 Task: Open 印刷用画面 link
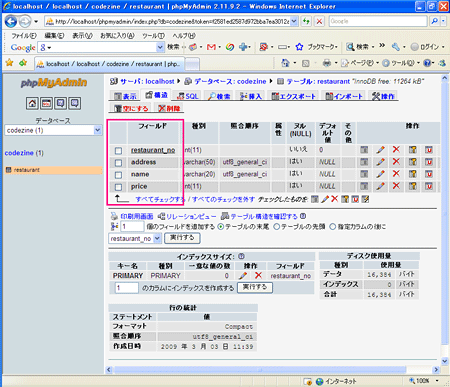[137, 216]
